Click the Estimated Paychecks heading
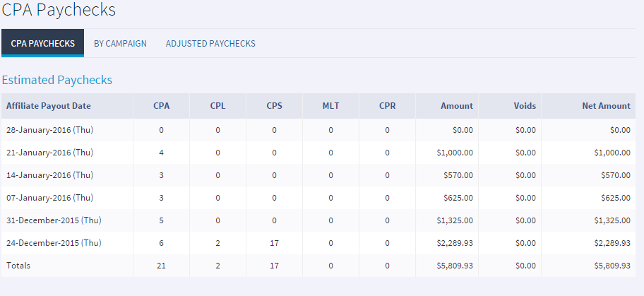 click(x=56, y=80)
